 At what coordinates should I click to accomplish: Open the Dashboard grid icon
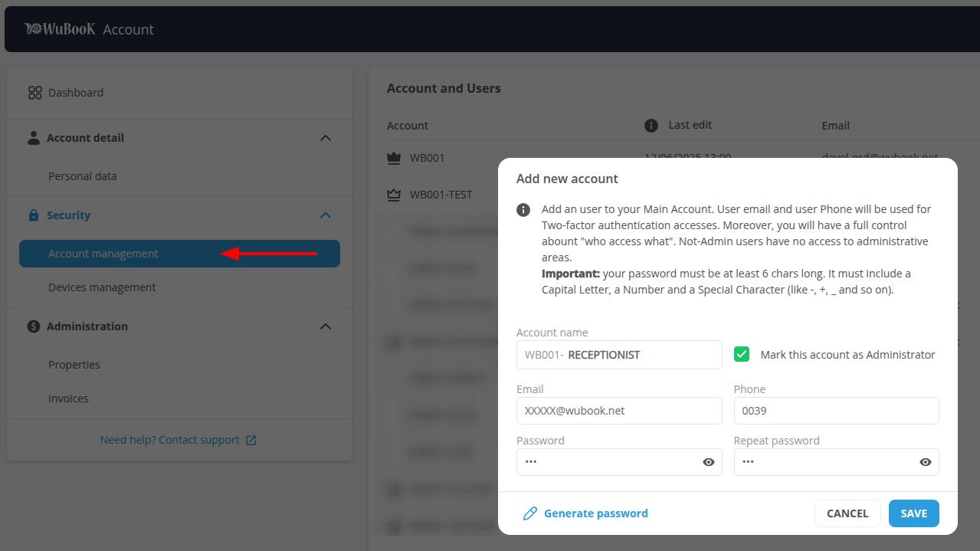click(35, 93)
